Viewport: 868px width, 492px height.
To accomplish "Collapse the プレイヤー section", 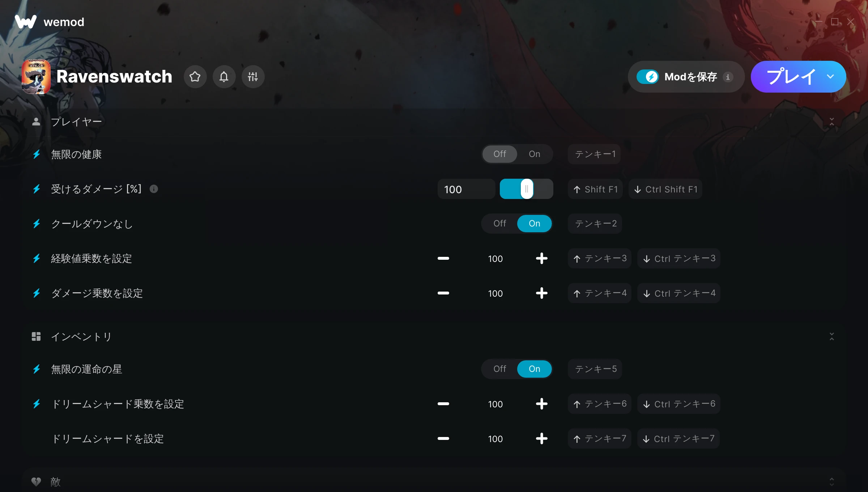I will click(831, 122).
